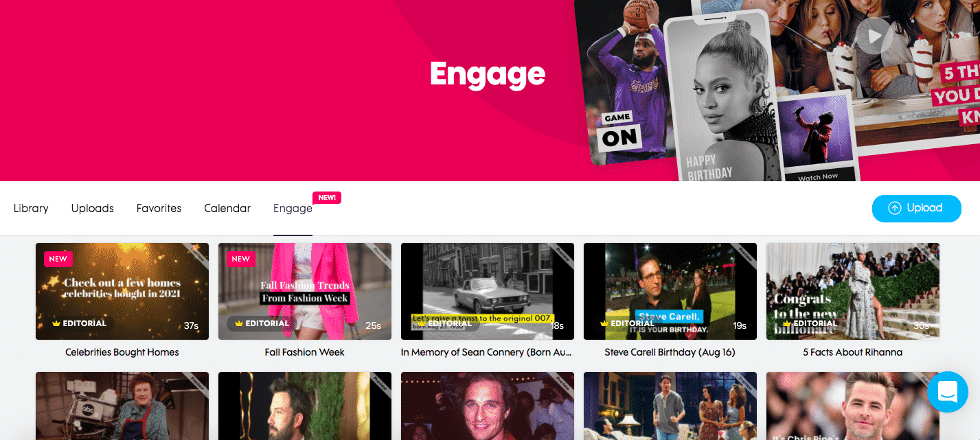Open the Uploads tab

[93, 208]
